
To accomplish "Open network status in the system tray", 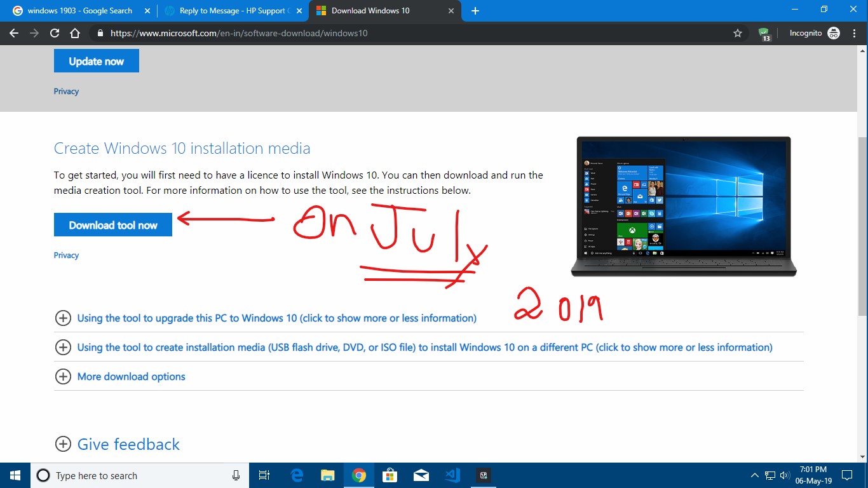I will 770,475.
